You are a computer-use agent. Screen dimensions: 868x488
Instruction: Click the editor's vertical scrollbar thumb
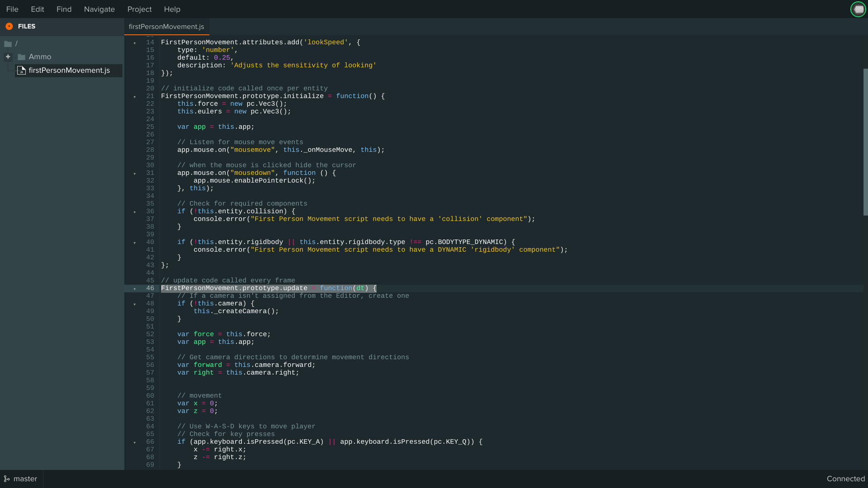865,142
